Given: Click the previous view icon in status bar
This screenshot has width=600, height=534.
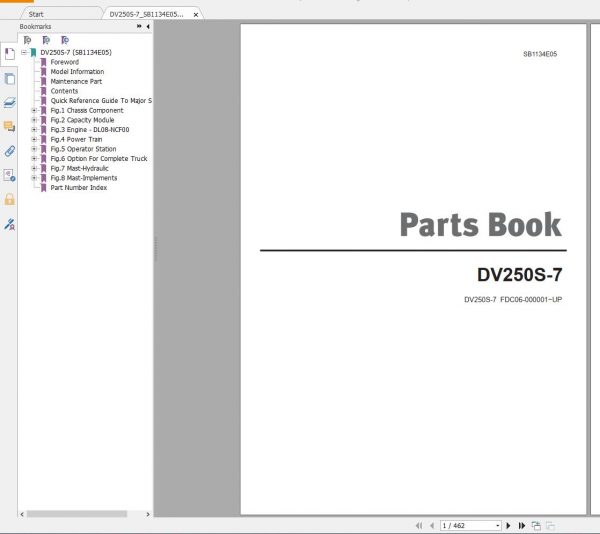Looking at the screenshot, I should click(536, 526).
